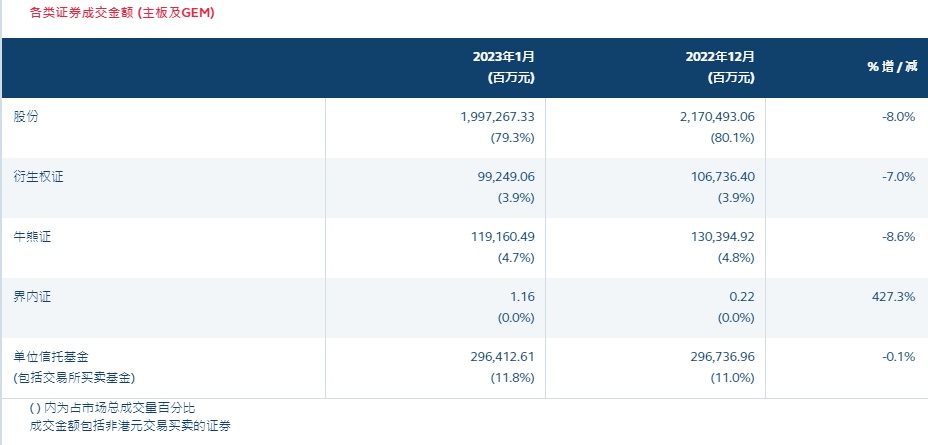
Task: Click the 130,394.92 value for 牛熊证
Action: pyautogui.click(x=714, y=237)
